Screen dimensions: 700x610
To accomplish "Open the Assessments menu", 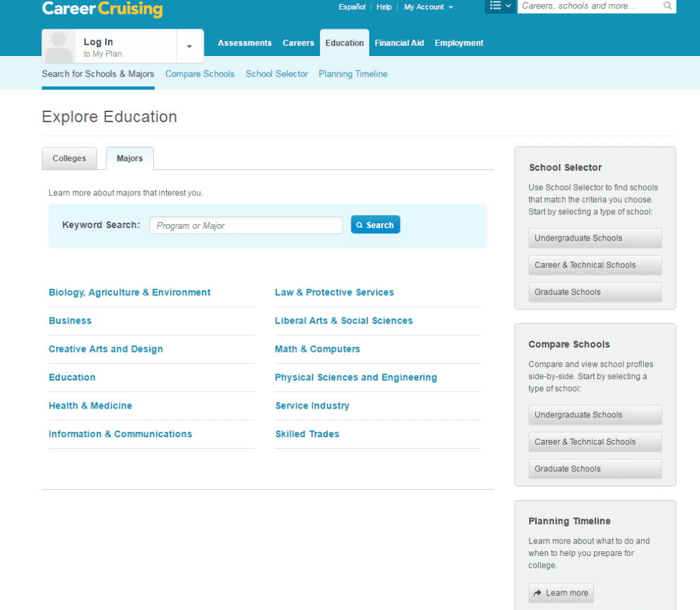I will click(245, 43).
